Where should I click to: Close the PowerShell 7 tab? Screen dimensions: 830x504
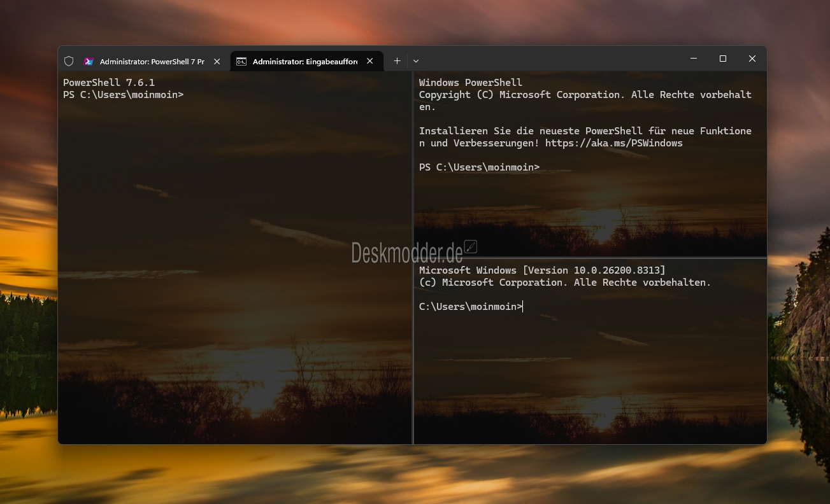click(217, 61)
